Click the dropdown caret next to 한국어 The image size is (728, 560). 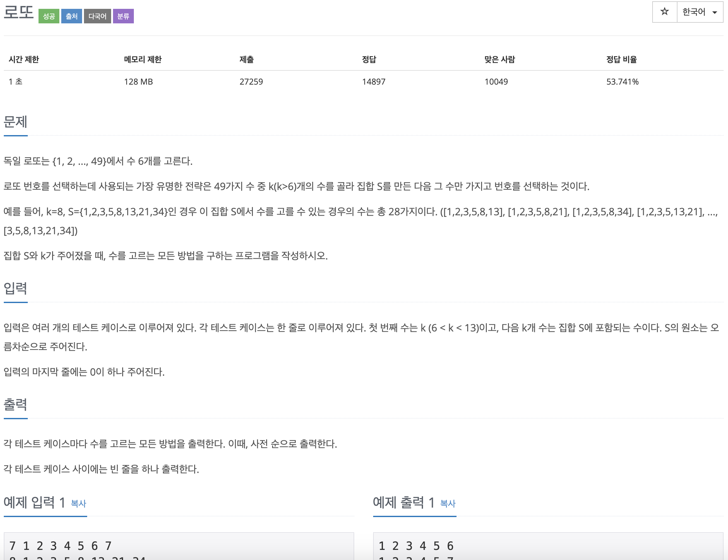point(715,13)
